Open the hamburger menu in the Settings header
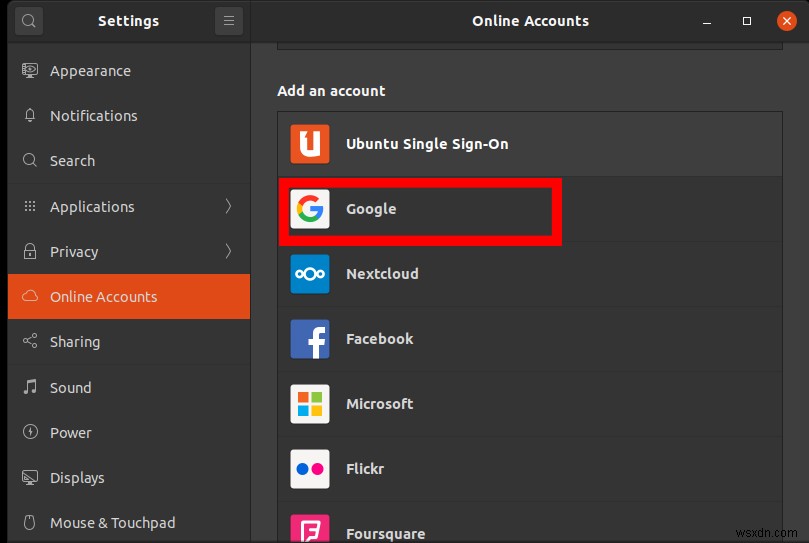809x543 pixels. (x=229, y=21)
